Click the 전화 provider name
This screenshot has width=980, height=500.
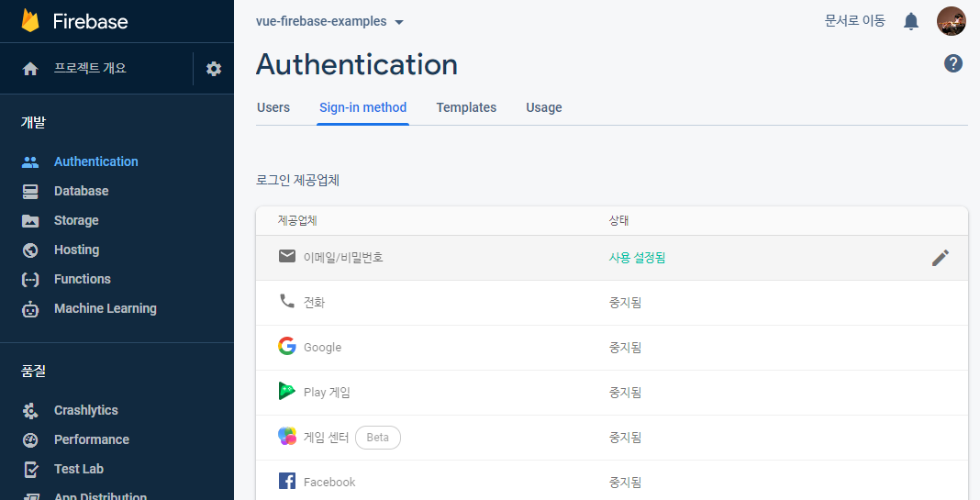(x=315, y=303)
